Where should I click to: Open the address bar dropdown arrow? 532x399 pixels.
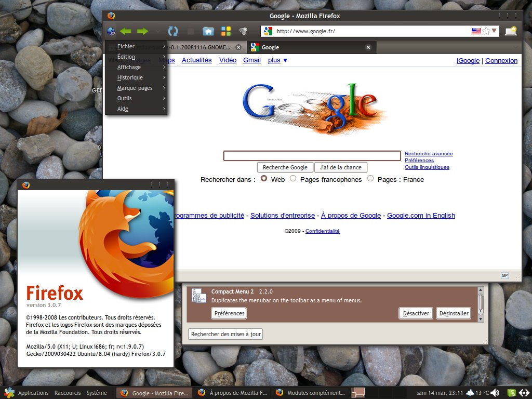494,31
